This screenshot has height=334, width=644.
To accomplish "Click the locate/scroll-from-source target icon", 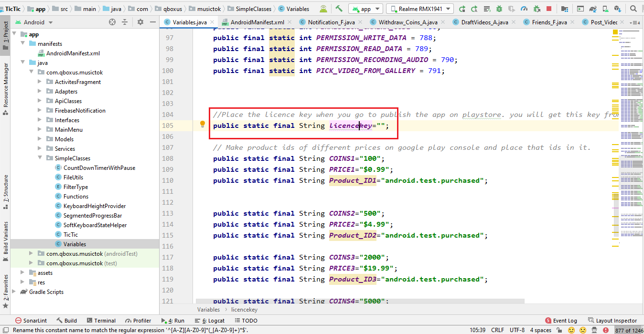I will pos(112,22).
